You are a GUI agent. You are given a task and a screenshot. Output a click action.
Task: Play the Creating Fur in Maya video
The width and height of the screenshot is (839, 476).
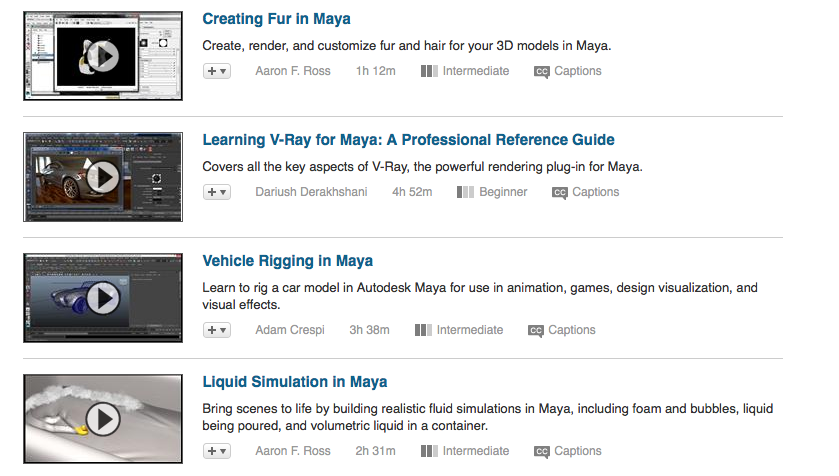[103, 55]
